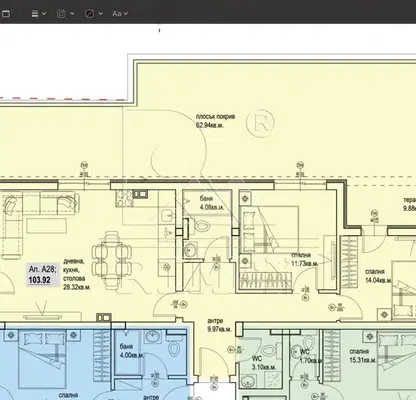Expand the fill color dropdown chevron
The height and width of the screenshot is (400, 416).
100,14
